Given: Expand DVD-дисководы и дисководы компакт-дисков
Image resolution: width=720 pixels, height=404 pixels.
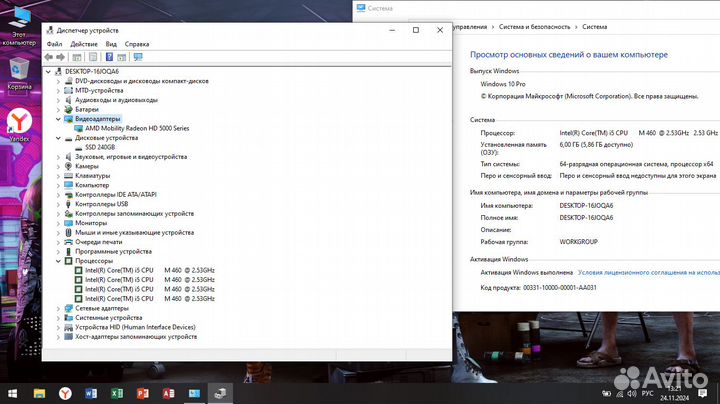Looking at the screenshot, I should 58,81.
